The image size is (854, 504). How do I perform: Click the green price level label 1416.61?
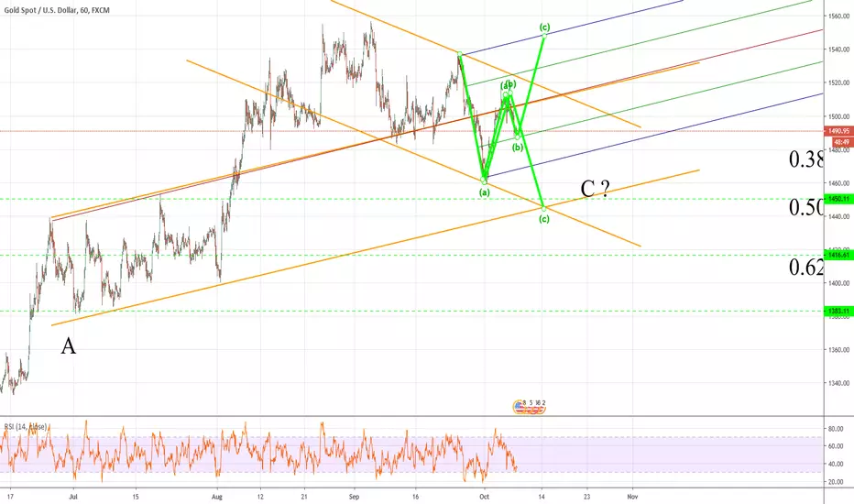click(x=838, y=255)
